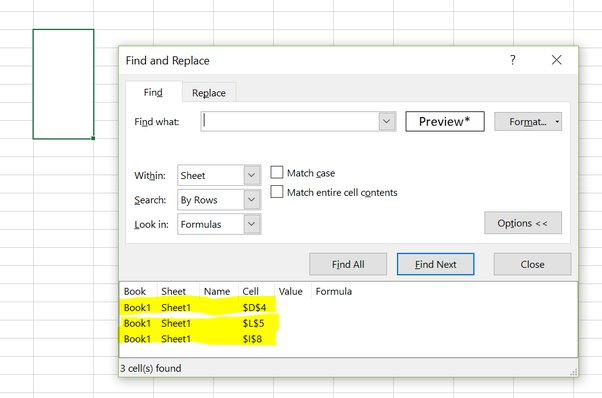Enable the Match case checkbox
The image size is (602, 398).
(276, 172)
